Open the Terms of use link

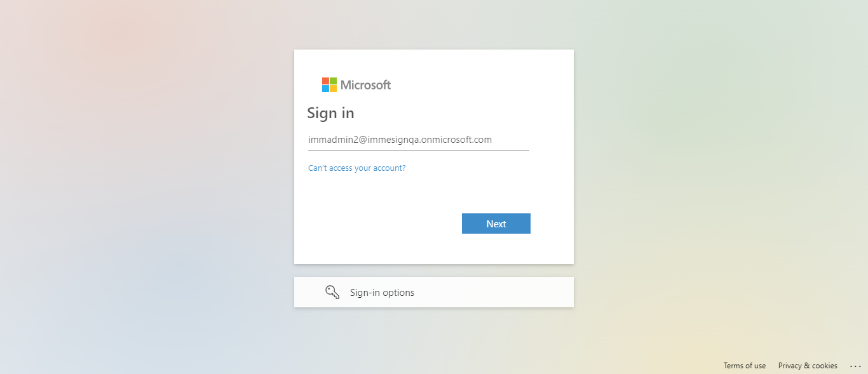tap(745, 366)
